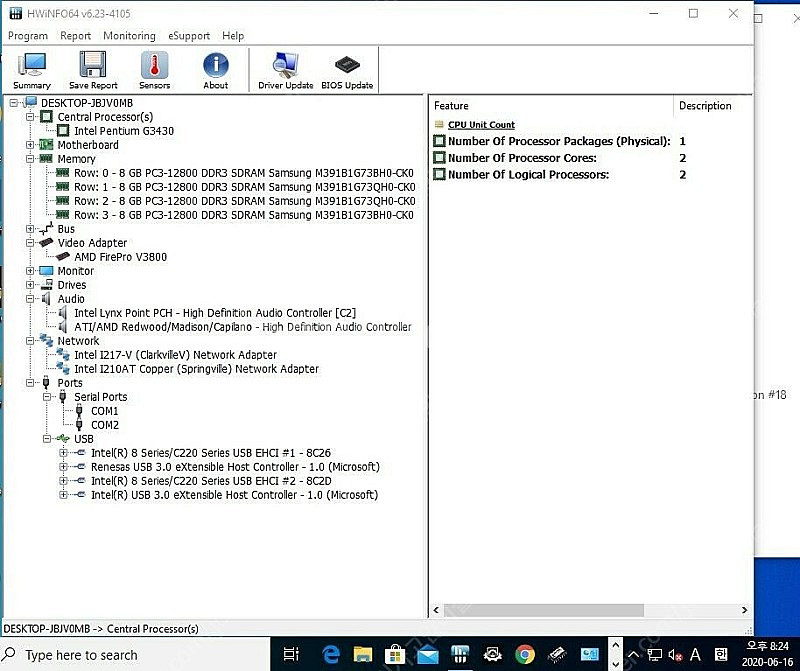Expand the Renesas USB 3.0 controller node

click(x=63, y=466)
